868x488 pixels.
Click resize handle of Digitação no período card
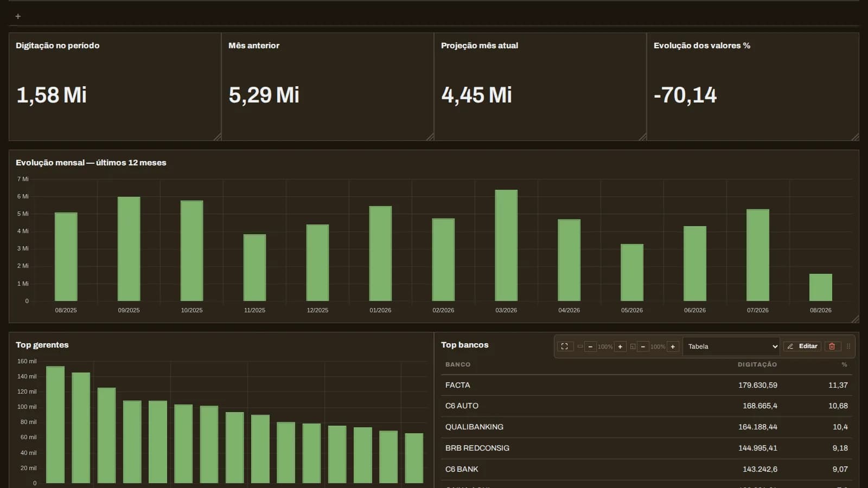click(218, 137)
